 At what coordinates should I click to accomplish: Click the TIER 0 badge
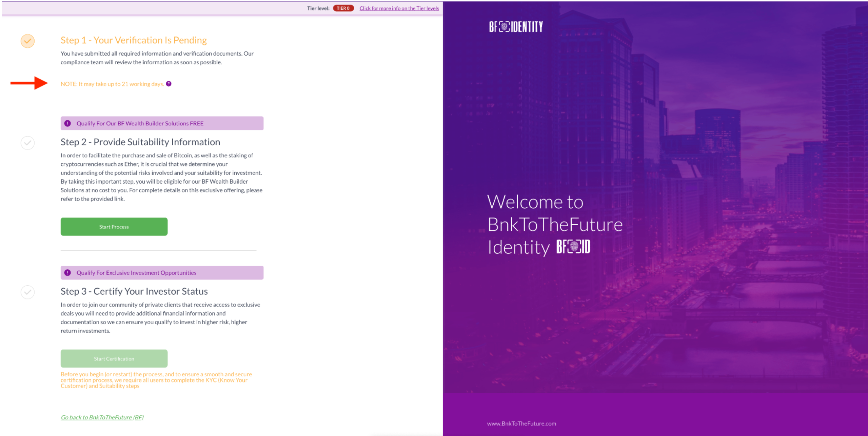[x=343, y=8]
